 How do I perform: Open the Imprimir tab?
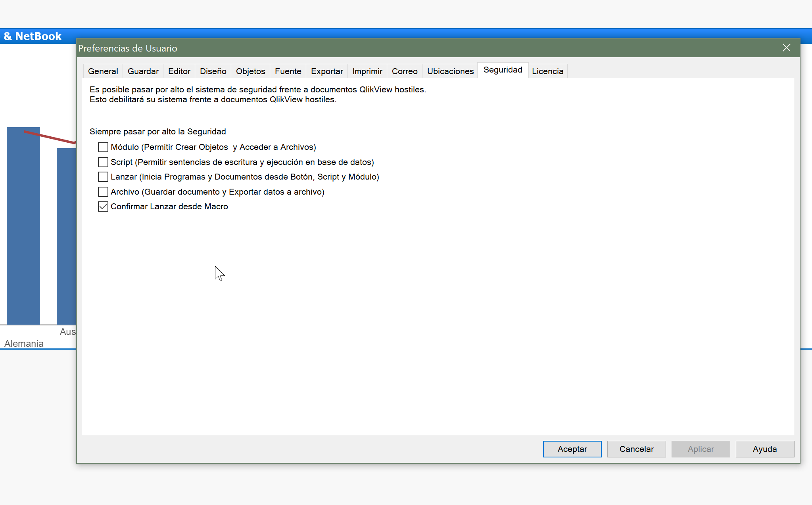click(367, 71)
